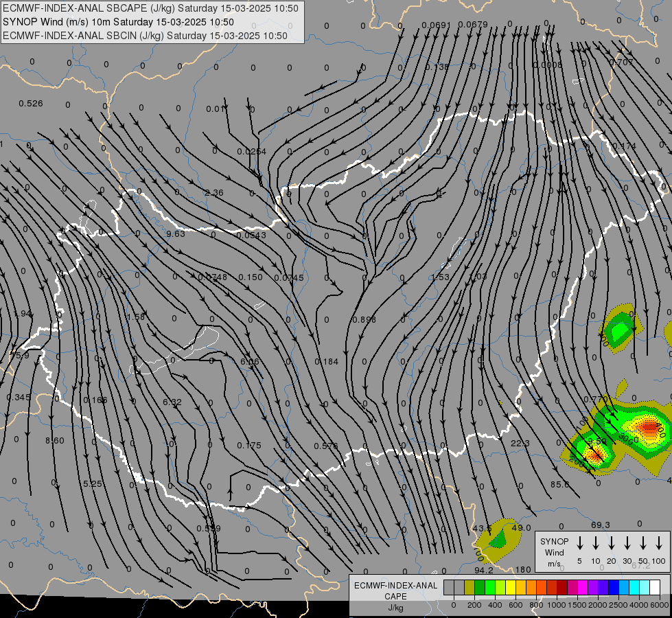Click the 0.0748 value on the map
Image resolution: width=672 pixels, height=618 pixels.
point(213,277)
